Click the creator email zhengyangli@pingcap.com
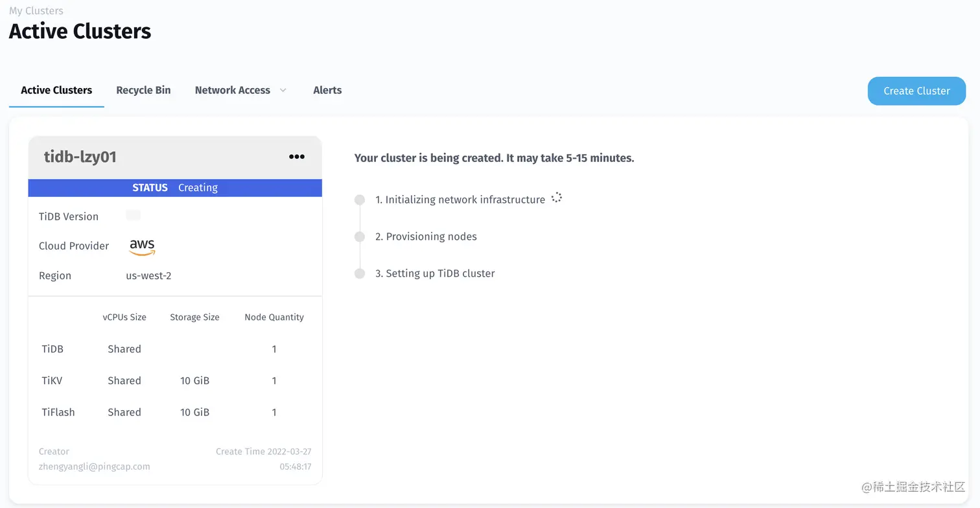 coord(94,467)
